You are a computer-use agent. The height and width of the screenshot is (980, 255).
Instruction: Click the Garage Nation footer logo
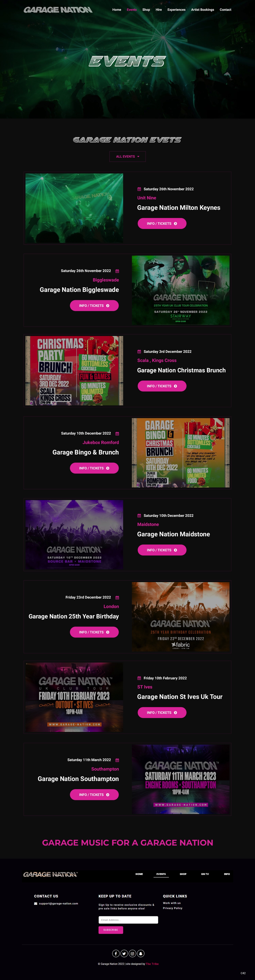[x=50, y=874]
